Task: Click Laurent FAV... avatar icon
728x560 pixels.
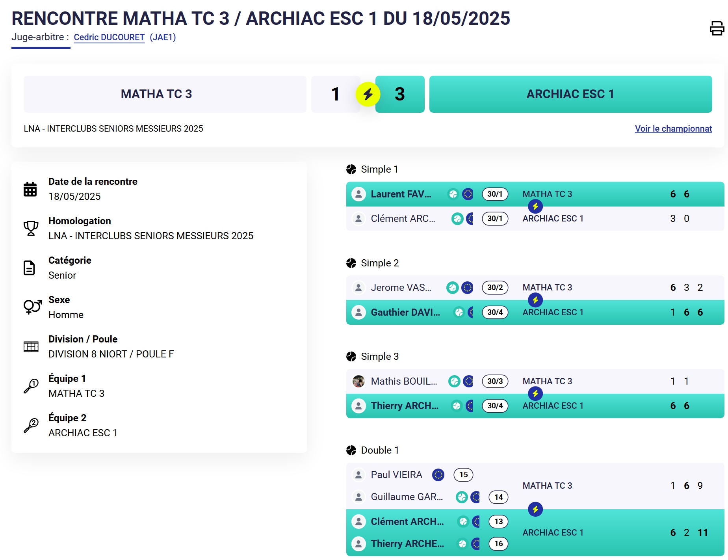Action: point(358,194)
